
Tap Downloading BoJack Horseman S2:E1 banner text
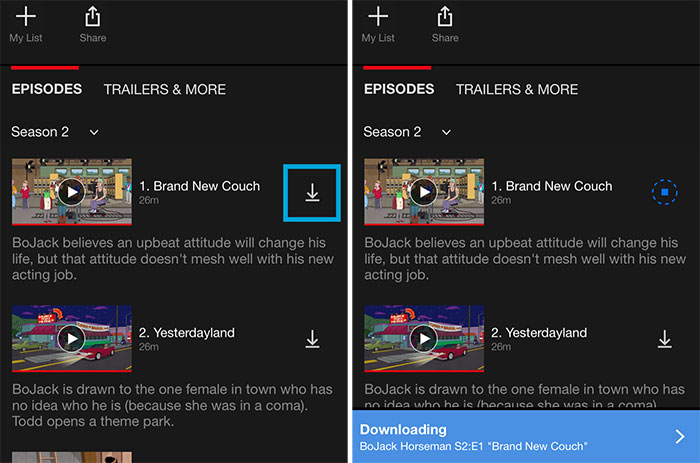[473, 437]
